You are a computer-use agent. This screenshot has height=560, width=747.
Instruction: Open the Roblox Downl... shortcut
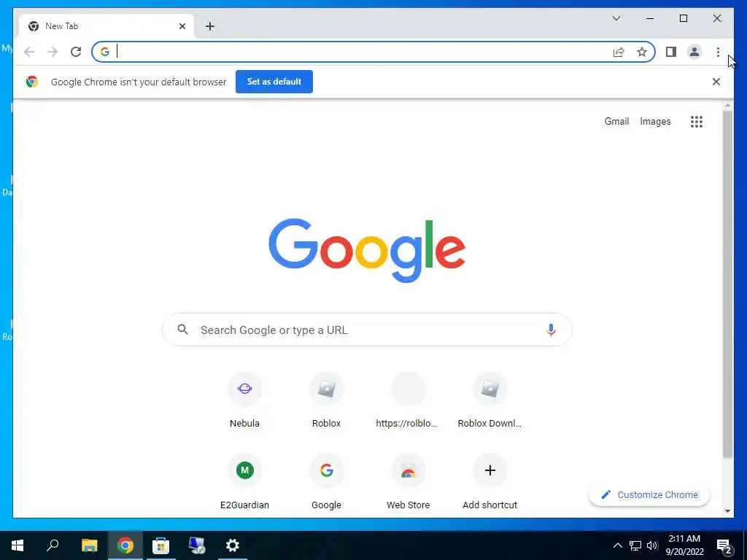pos(489,400)
